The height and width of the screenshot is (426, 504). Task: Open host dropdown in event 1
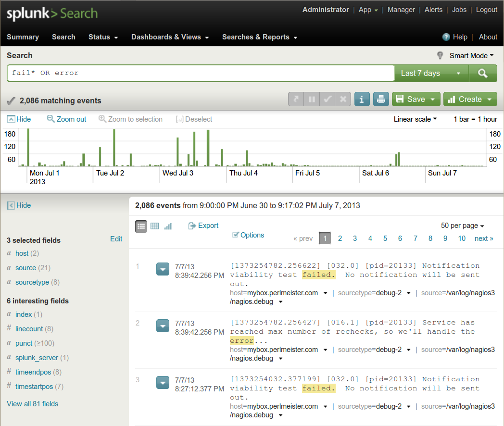click(x=325, y=293)
